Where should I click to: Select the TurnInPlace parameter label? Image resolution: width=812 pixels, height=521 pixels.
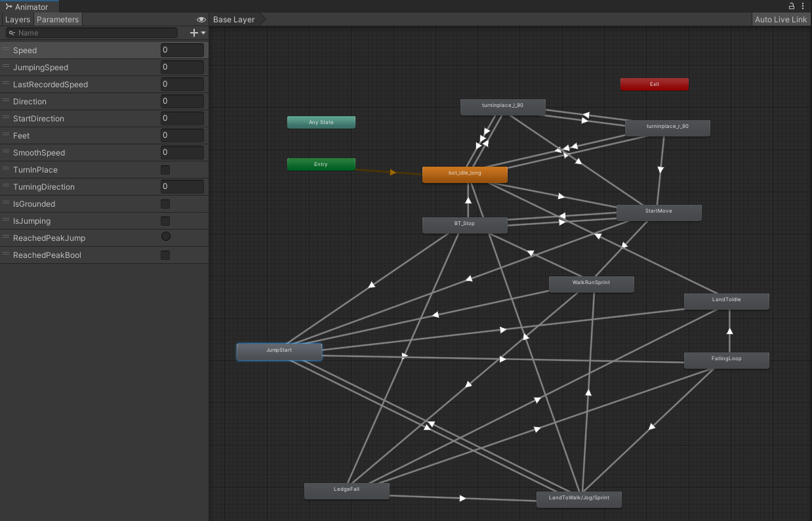(35, 170)
